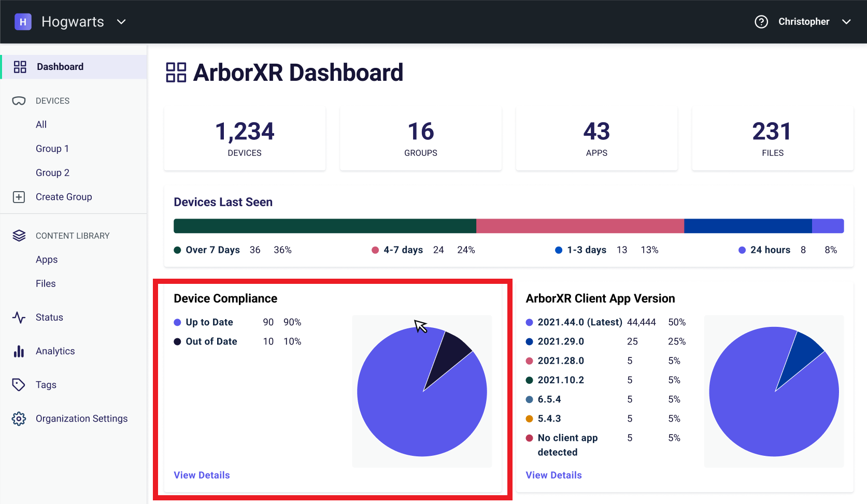Click light purple 24 hours bar segment

click(x=828, y=226)
